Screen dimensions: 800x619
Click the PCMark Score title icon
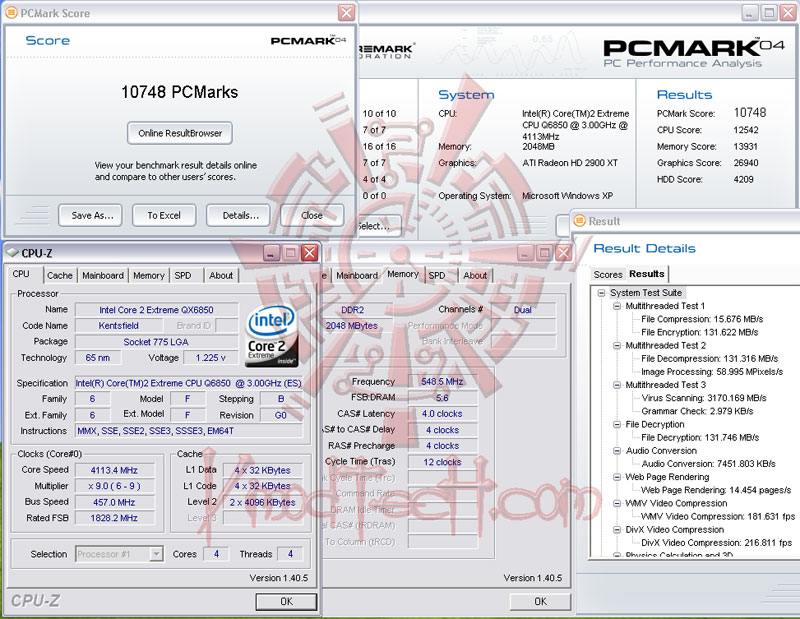[11, 13]
